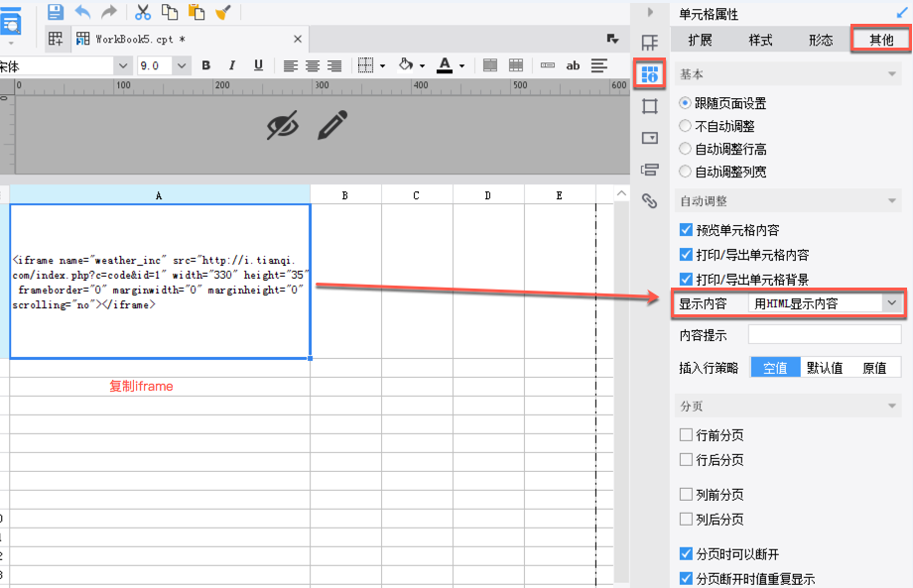Viewport: 913px width, 588px height.
Task: Click the Copy icon
Action: point(170,12)
